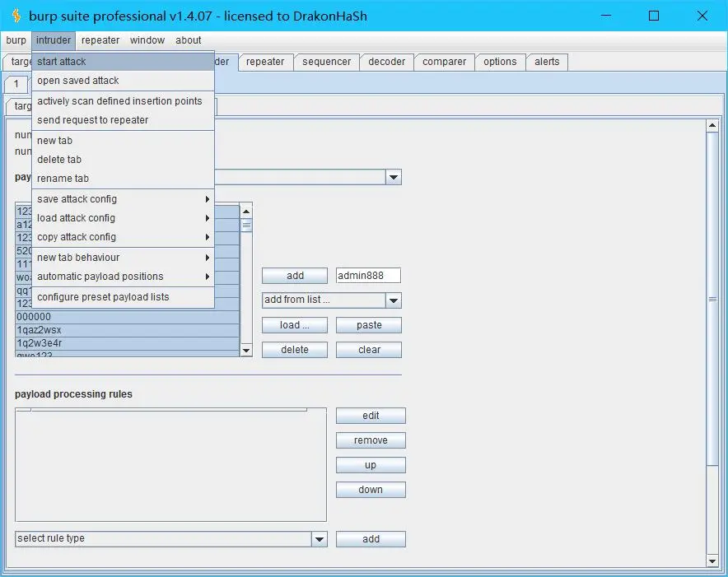The image size is (728, 577).
Task: Expand save attack config submenu
Action: pyautogui.click(x=123, y=198)
